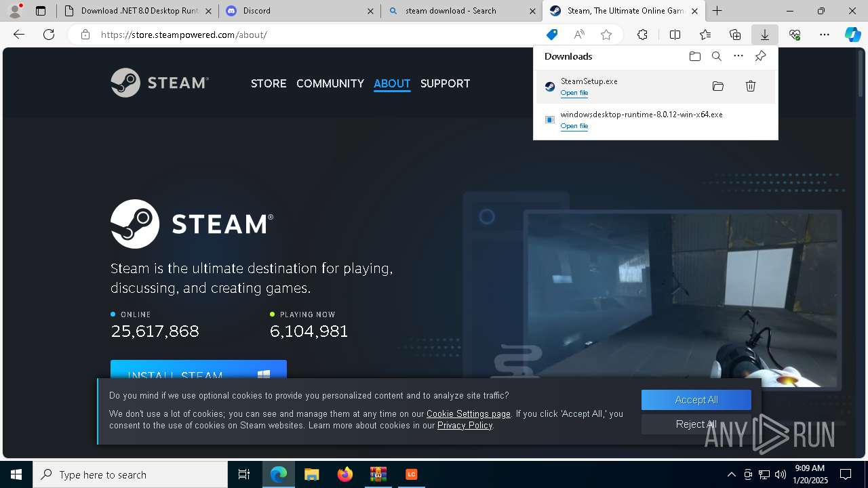Click the 9:09 AM clock

[x=810, y=468]
